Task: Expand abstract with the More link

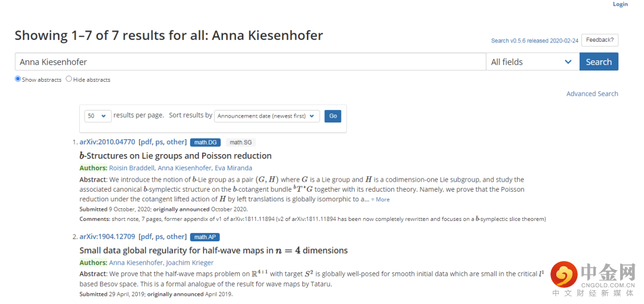Action: click(x=382, y=199)
